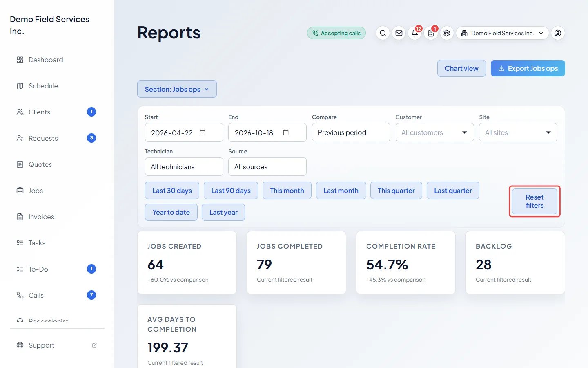Apply the Last month preset
The height and width of the screenshot is (368, 588).
coord(341,191)
